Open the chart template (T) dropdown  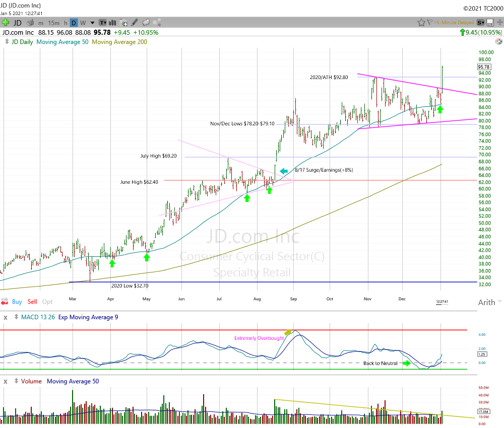pyautogui.click(x=102, y=23)
